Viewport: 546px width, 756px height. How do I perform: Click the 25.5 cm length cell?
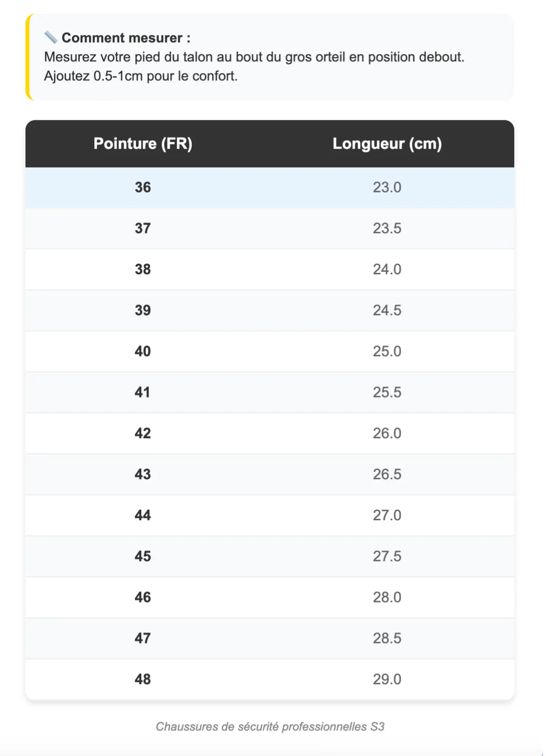(387, 392)
